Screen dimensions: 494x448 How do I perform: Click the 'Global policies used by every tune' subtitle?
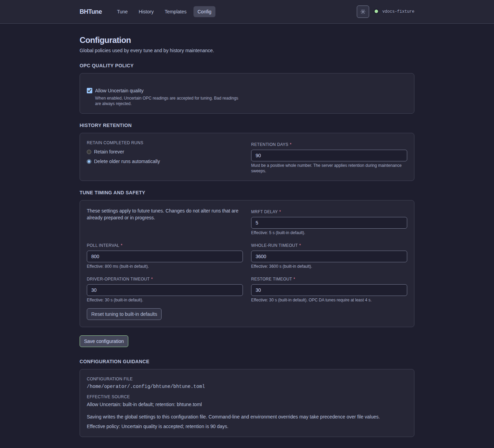point(147,50)
